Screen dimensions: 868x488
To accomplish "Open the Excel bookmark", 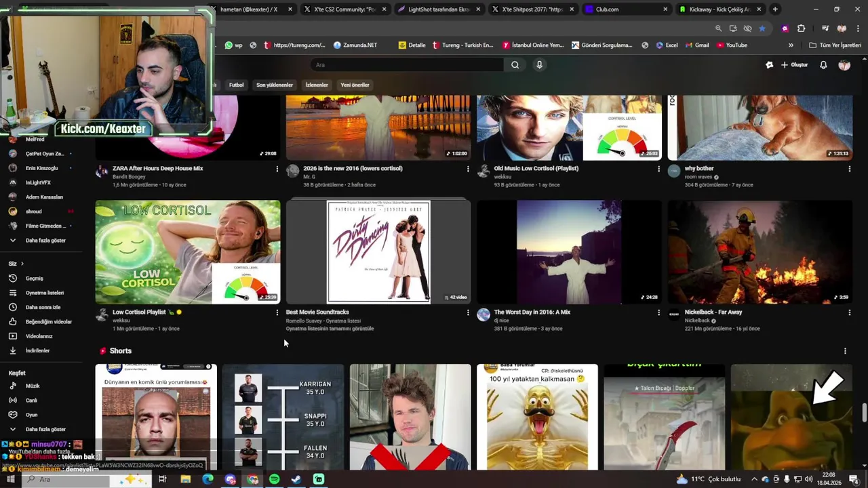I will 667,45.
